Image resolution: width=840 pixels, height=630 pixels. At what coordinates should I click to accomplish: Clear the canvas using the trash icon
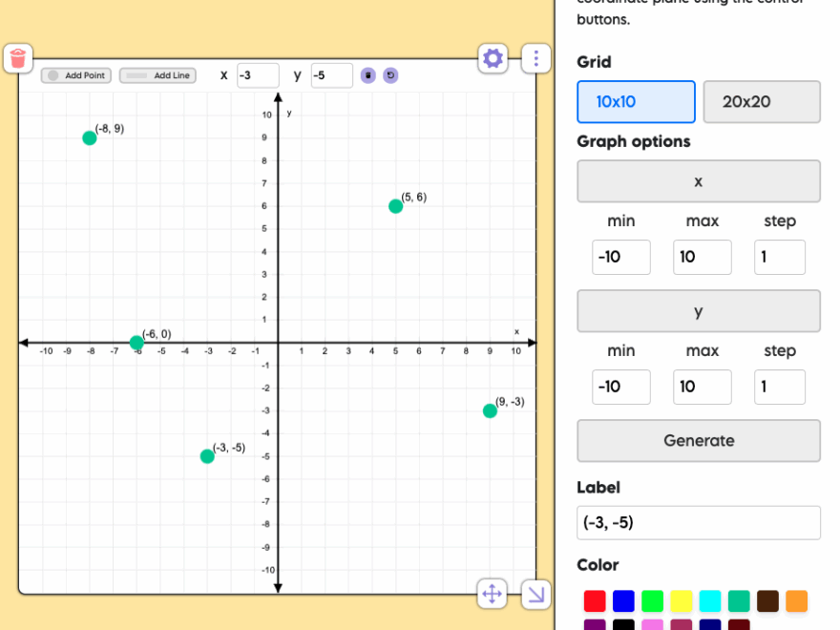click(x=18, y=58)
